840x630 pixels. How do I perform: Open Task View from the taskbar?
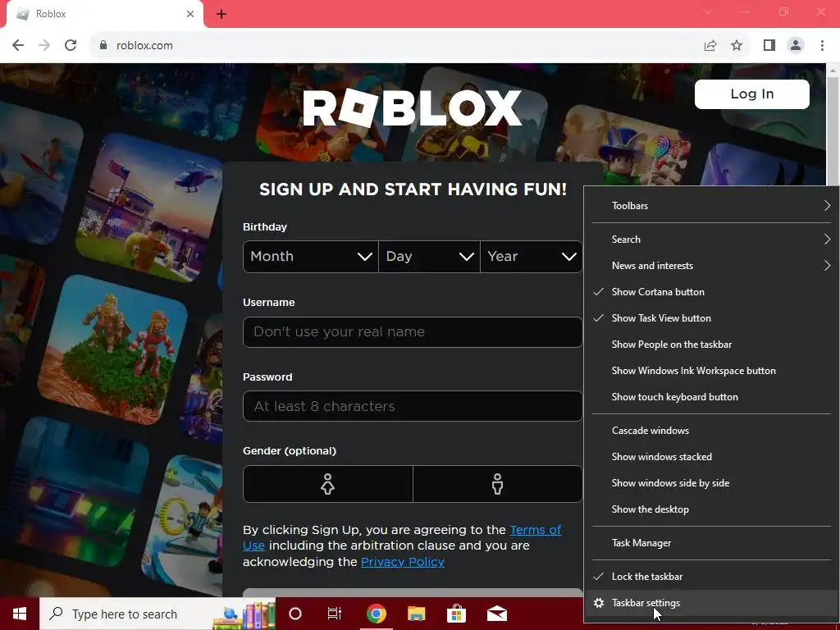coord(335,614)
